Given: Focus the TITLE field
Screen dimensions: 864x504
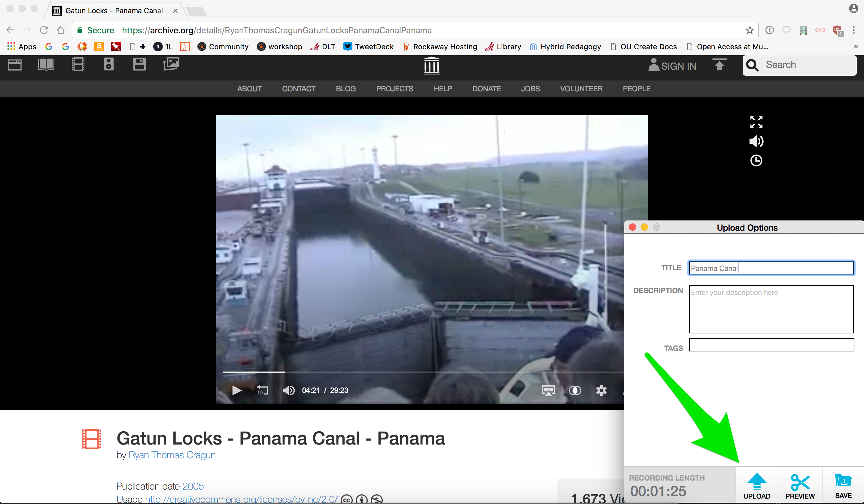Looking at the screenshot, I should coord(771,268).
